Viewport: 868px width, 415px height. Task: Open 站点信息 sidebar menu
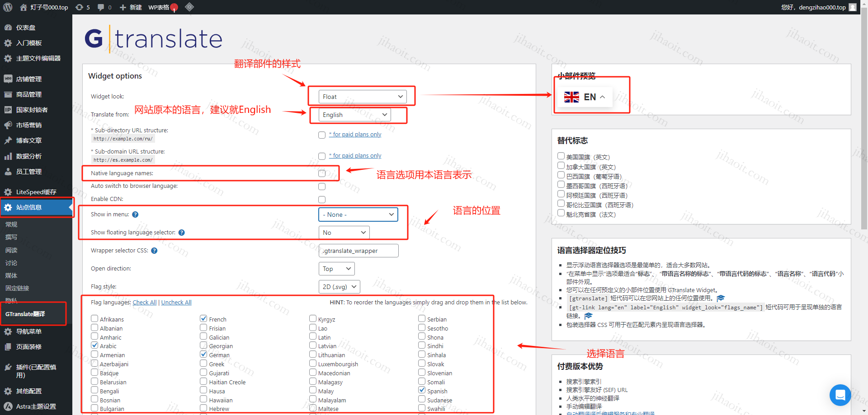pyautogui.click(x=36, y=207)
